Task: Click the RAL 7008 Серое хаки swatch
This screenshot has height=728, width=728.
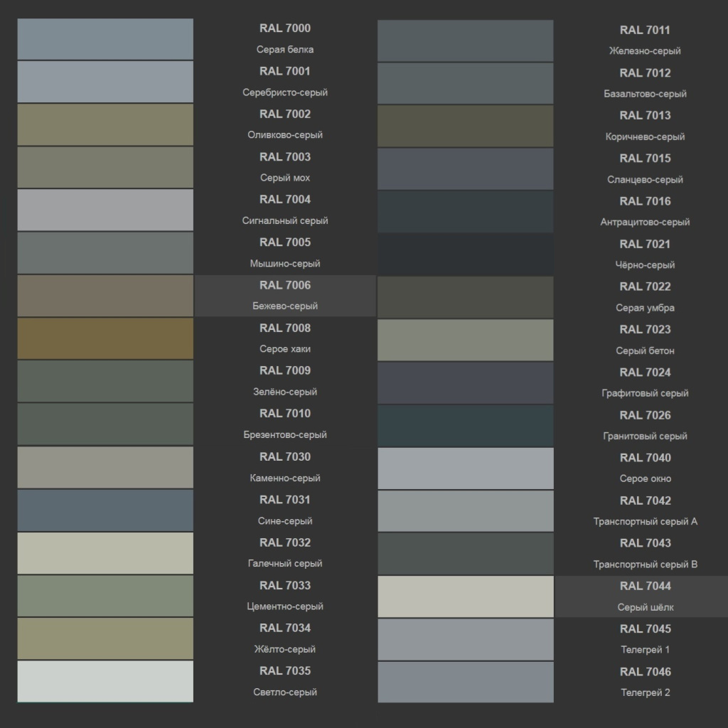Action: click(x=105, y=338)
